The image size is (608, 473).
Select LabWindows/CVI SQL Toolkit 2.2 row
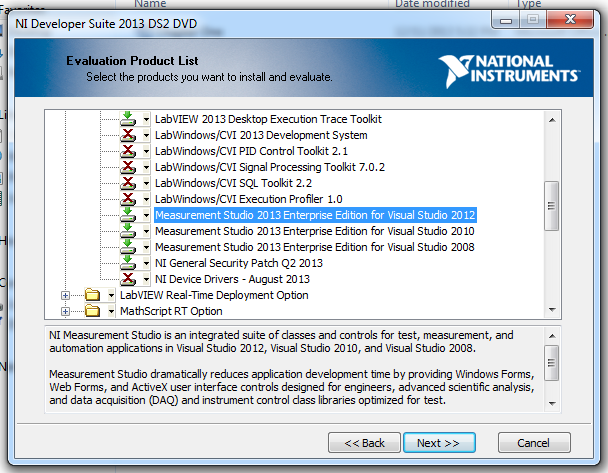pyautogui.click(x=233, y=183)
